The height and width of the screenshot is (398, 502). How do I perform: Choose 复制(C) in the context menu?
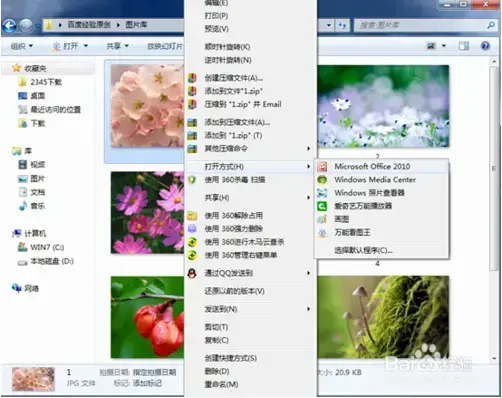coord(216,340)
